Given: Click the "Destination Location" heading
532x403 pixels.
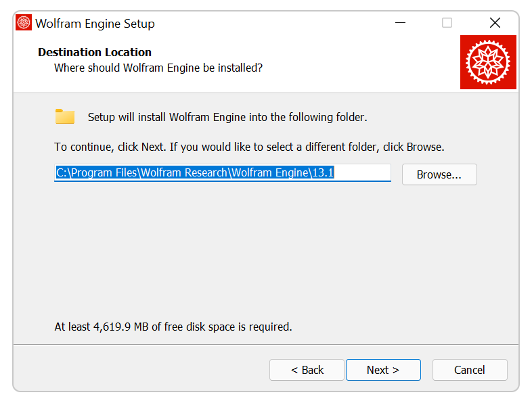Looking at the screenshot, I should point(95,52).
